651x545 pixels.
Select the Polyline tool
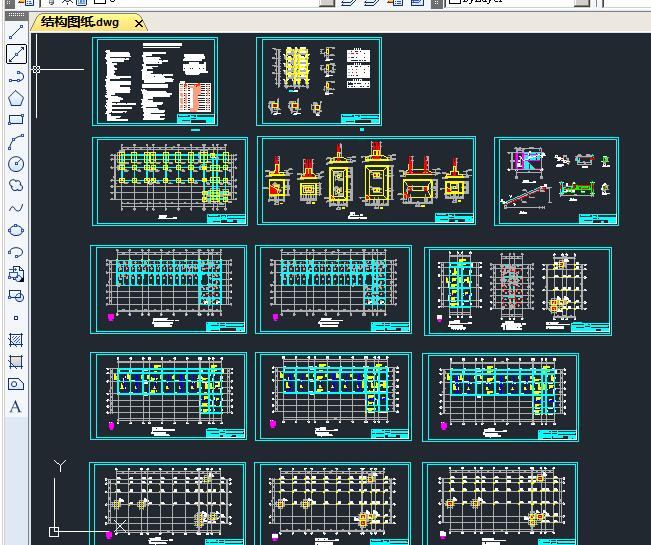(16, 76)
